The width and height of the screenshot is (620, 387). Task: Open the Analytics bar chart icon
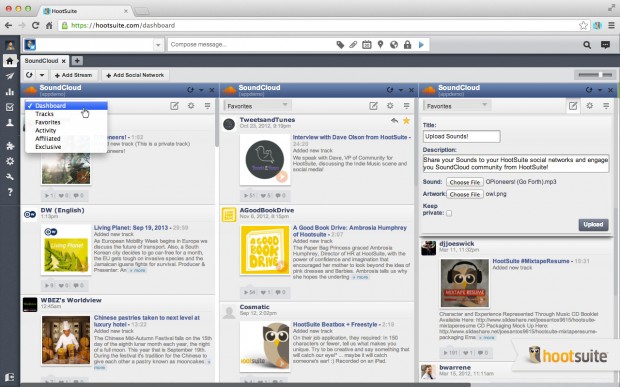point(9,92)
